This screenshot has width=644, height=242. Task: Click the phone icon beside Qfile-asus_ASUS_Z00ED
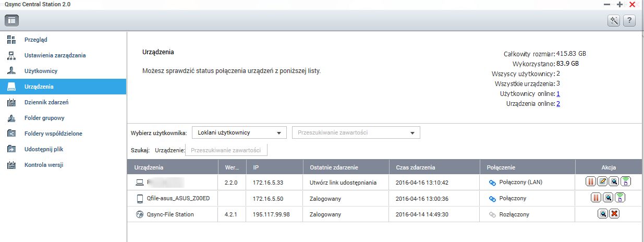(x=139, y=199)
